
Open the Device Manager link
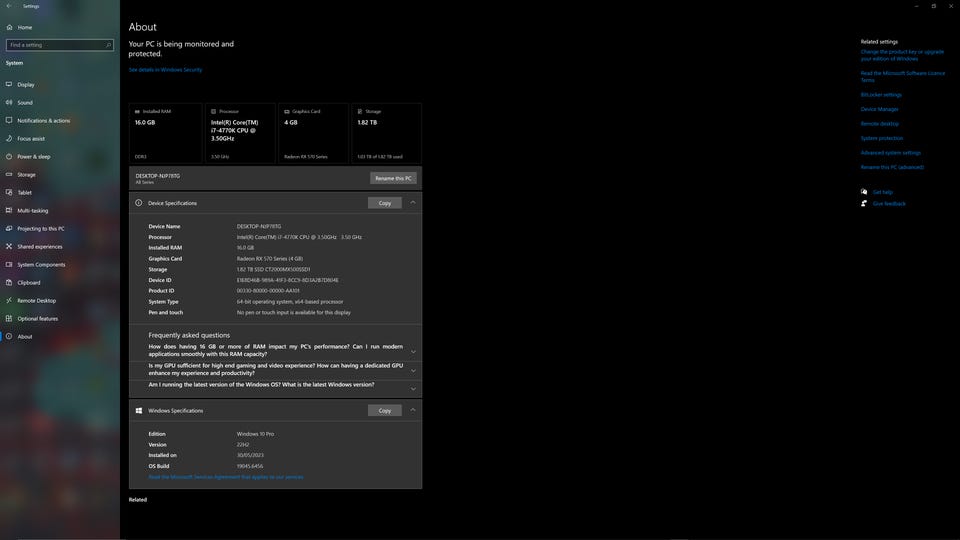(x=879, y=109)
